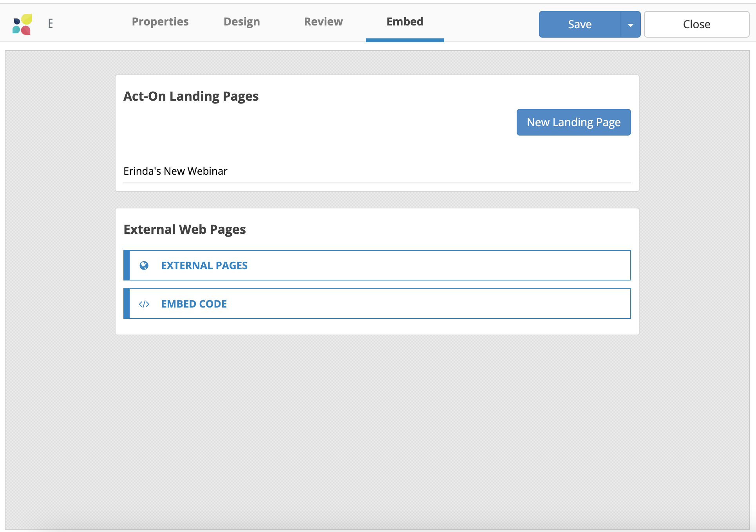Click the globe icon beside External Pages
Screen dimensions: 756x532
click(x=144, y=266)
